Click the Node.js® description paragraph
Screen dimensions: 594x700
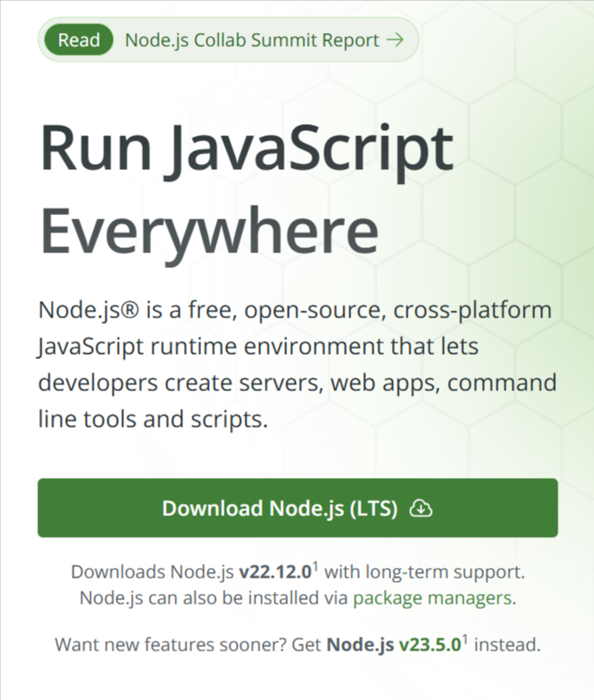[x=297, y=364]
